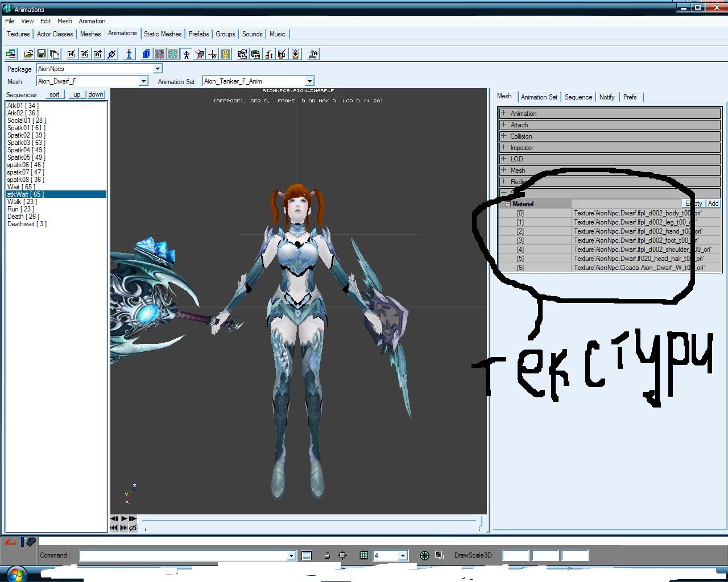Open the File menu
Screen dimensions: 728x582
click(x=10, y=21)
